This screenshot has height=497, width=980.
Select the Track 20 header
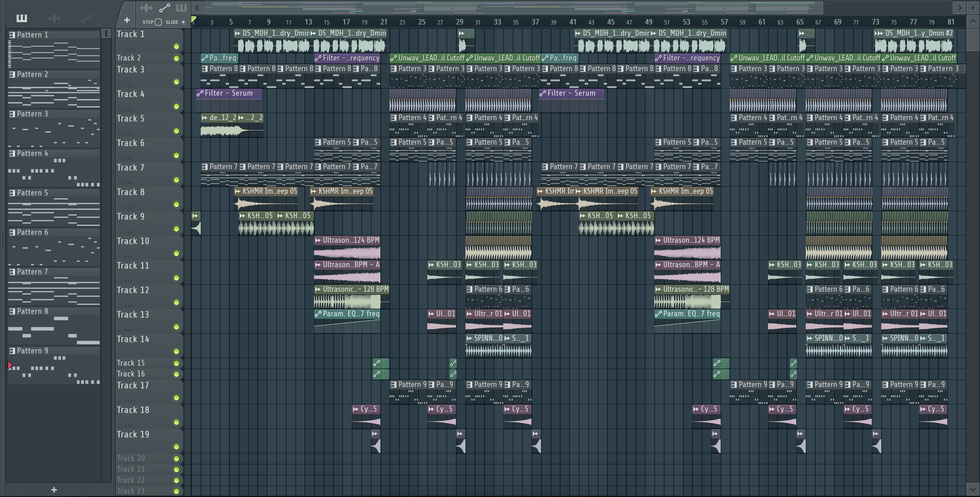pos(149,459)
